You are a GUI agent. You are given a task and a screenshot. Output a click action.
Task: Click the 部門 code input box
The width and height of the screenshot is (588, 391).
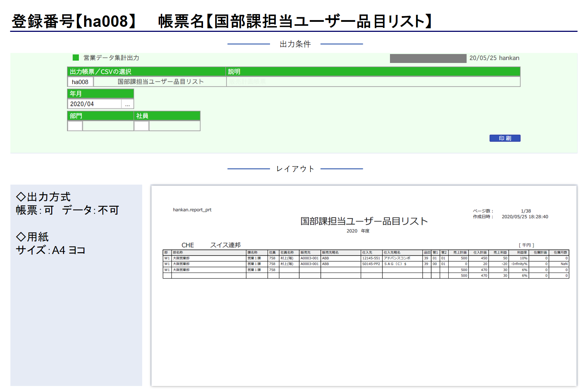(x=75, y=126)
